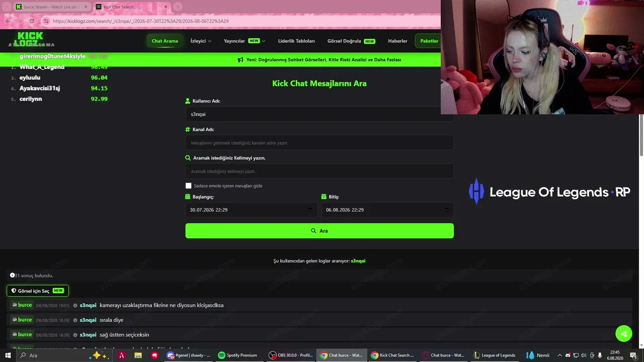Open Kick Chat Search Chrome taskbar window
644x362 pixels.
[392, 355]
